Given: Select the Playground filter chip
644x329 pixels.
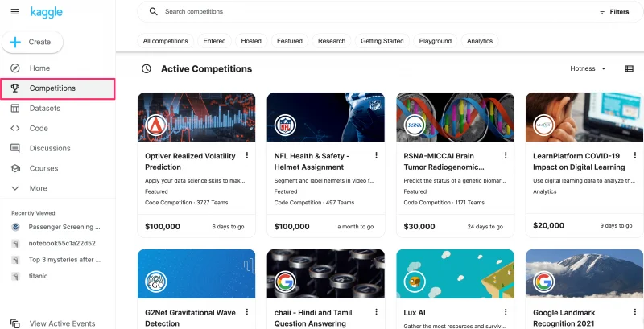Looking at the screenshot, I should point(435,41).
